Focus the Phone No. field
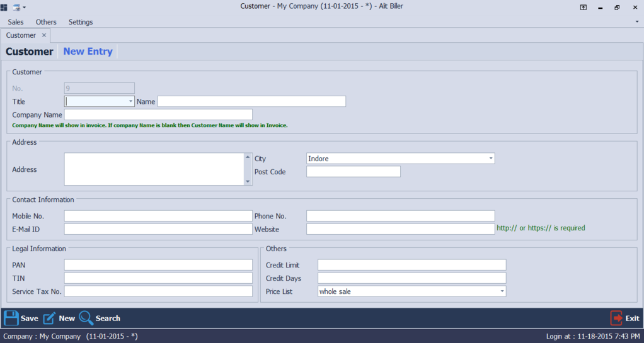This screenshot has width=644, height=343. tap(400, 216)
